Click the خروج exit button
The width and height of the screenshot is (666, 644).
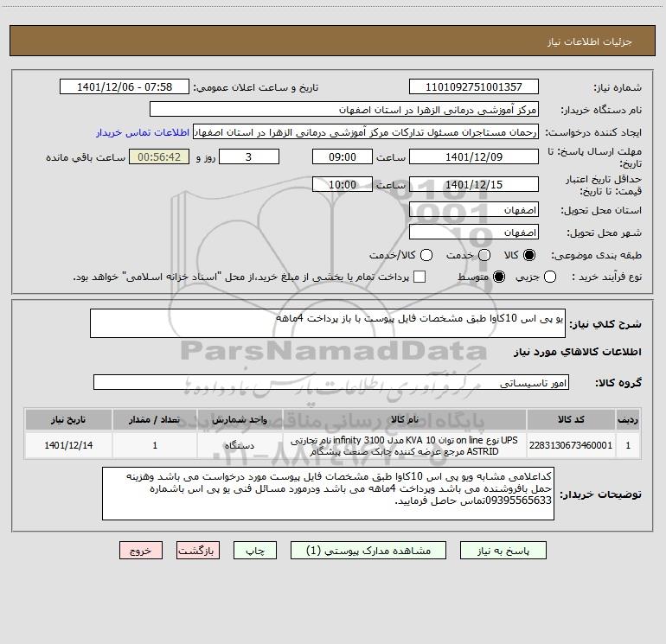coord(141,551)
